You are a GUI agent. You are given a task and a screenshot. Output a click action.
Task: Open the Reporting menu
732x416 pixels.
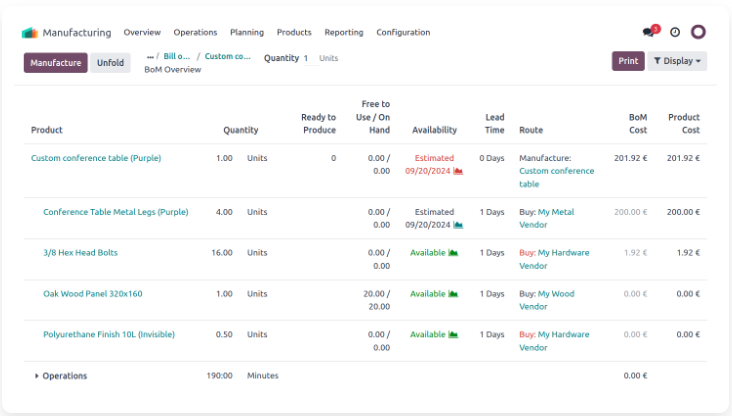point(344,32)
